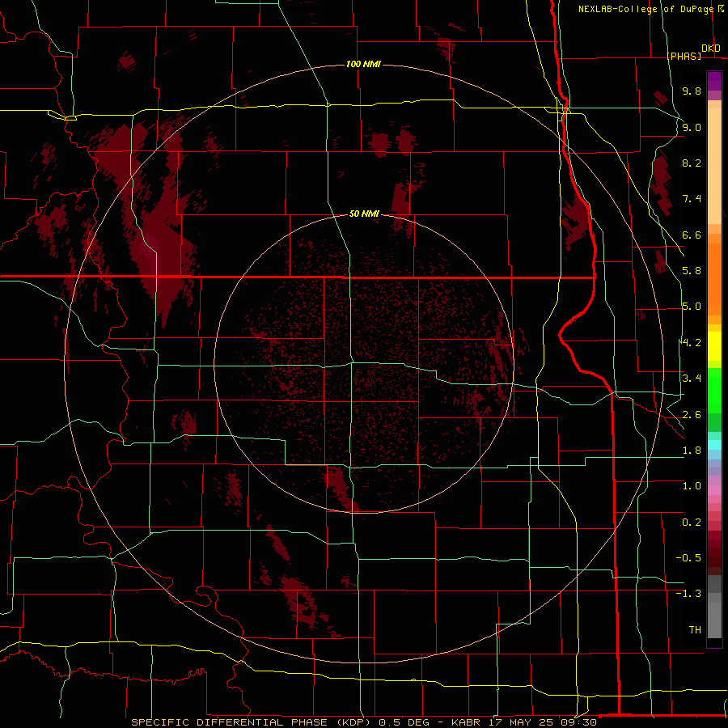Viewport: 728px width, 728px height.
Task: Click the 50 NMI range ring label
Action: pyautogui.click(x=364, y=214)
